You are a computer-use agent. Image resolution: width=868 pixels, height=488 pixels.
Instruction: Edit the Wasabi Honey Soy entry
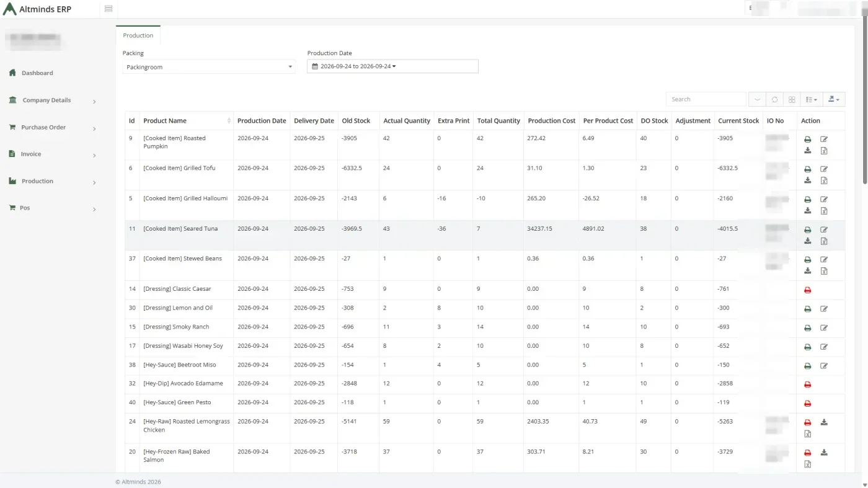(824, 347)
